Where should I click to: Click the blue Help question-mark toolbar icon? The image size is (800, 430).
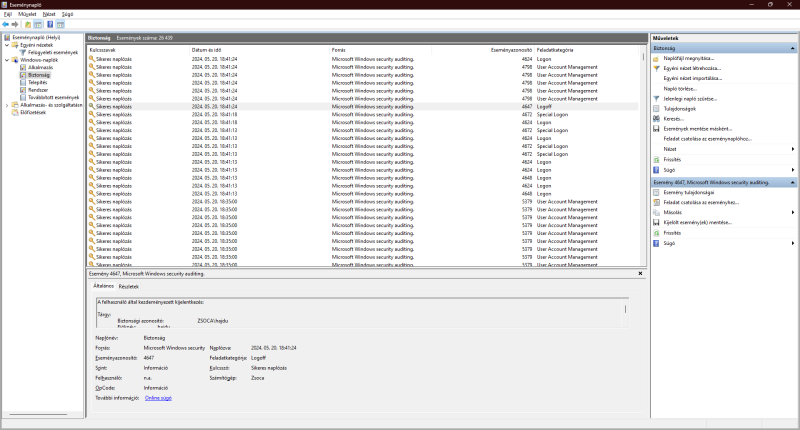50,24
